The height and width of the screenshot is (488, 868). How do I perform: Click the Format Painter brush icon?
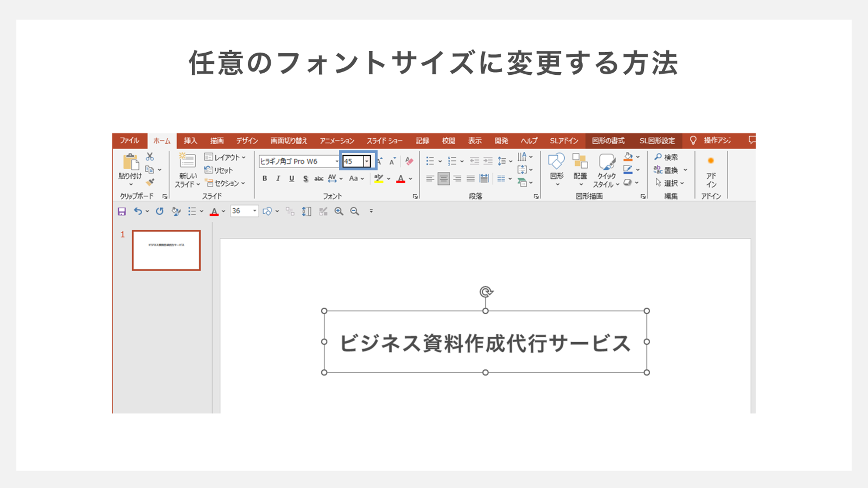pyautogui.click(x=150, y=182)
